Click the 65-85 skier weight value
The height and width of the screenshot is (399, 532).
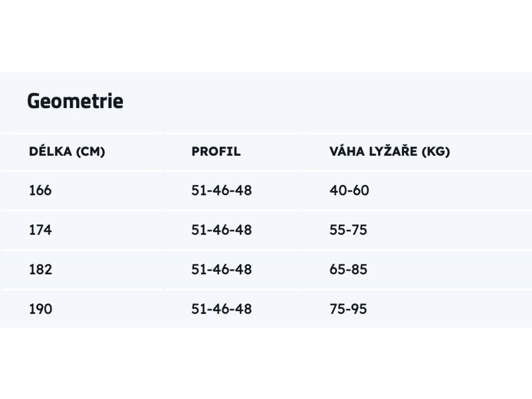coord(348,270)
